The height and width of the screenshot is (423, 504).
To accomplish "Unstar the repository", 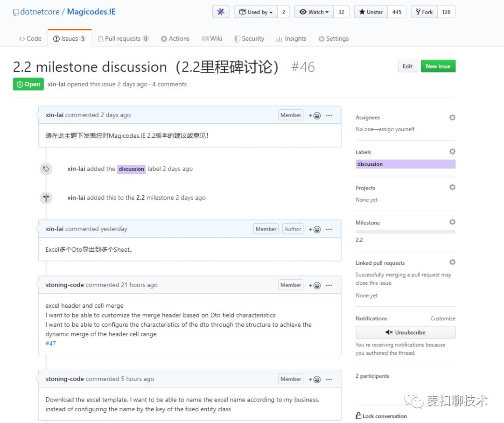I will click(x=371, y=12).
